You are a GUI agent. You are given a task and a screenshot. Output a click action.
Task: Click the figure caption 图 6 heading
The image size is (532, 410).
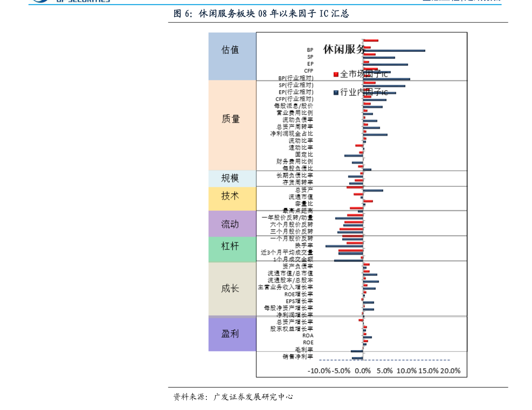tap(261, 14)
